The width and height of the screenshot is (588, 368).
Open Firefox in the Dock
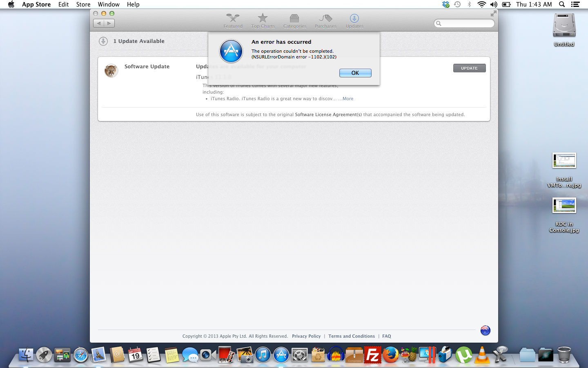[391, 355]
